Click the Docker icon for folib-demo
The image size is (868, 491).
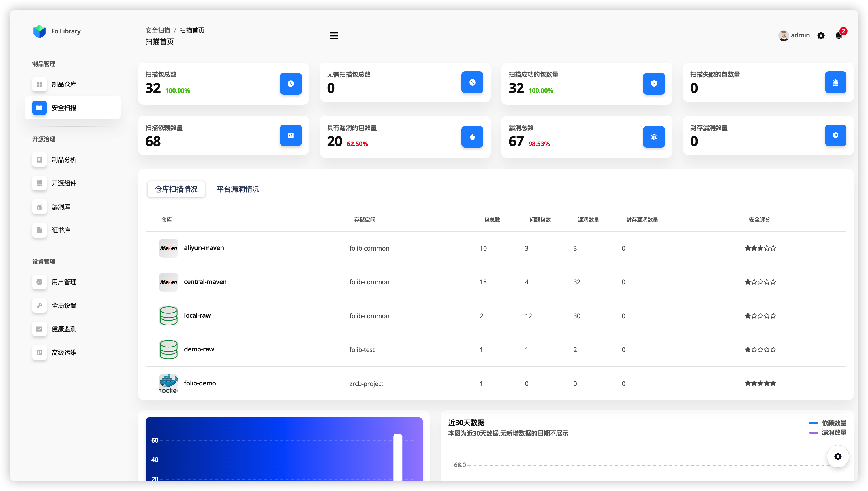click(x=168, y=383)
